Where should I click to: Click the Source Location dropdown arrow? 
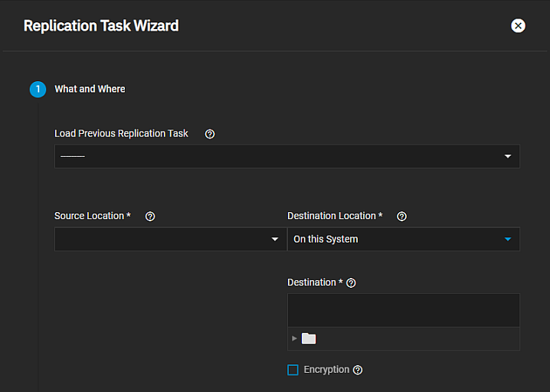[x=275, y=240]
